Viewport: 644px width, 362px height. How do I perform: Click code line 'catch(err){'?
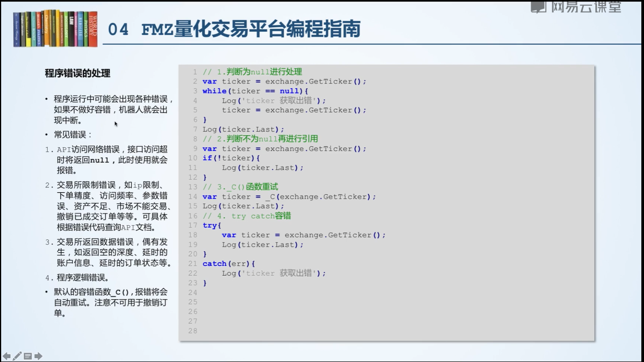229,264
